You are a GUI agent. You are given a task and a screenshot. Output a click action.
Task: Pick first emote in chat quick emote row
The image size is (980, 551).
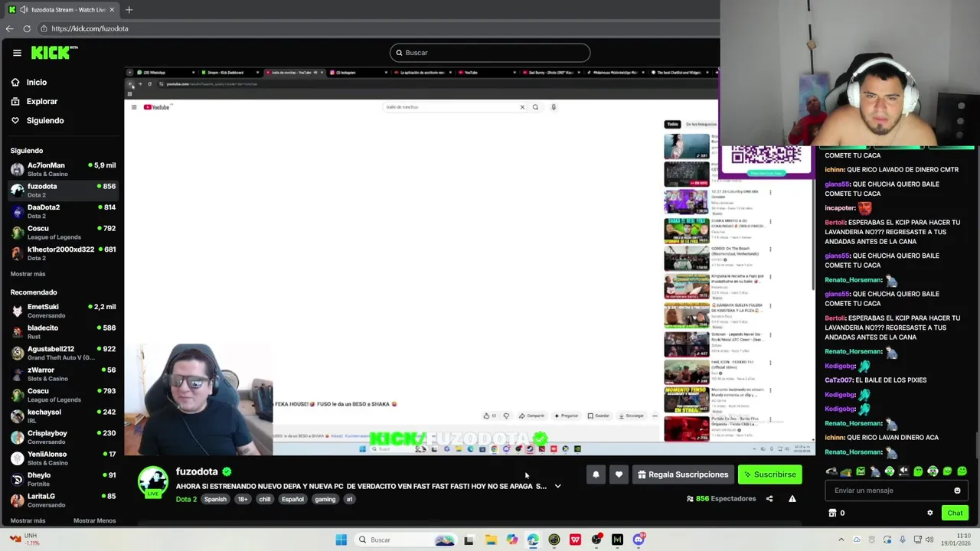tap(831, 471)
